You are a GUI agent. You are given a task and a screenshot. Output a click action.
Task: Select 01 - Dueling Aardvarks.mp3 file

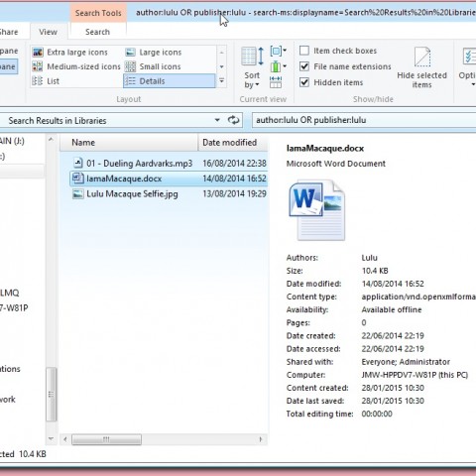tap(169, 164)
